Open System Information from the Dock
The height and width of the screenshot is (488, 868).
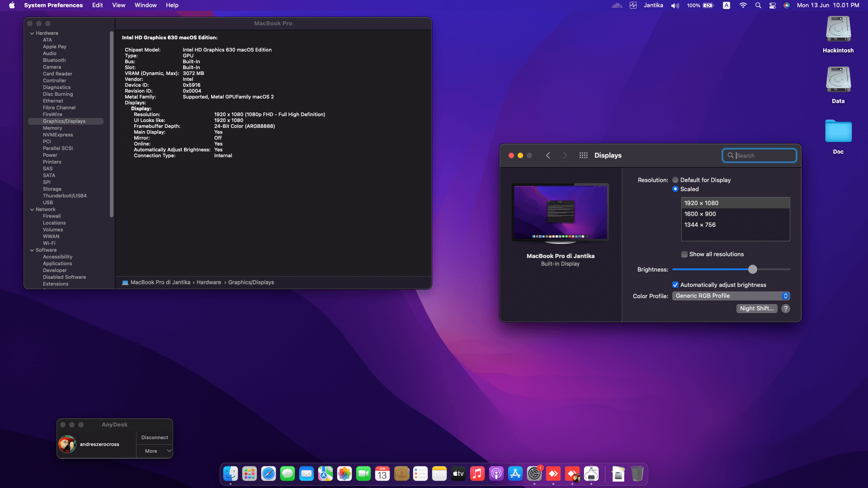click(x=591, y=474)
